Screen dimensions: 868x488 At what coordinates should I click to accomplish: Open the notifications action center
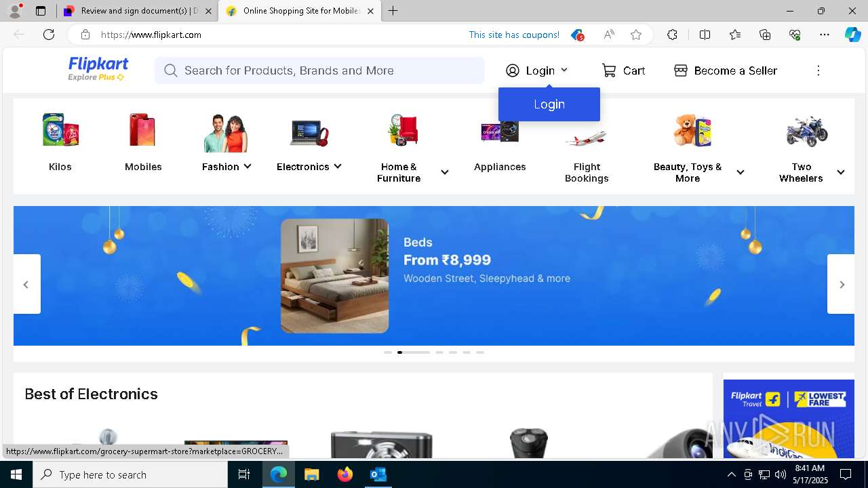coord(846,474)
